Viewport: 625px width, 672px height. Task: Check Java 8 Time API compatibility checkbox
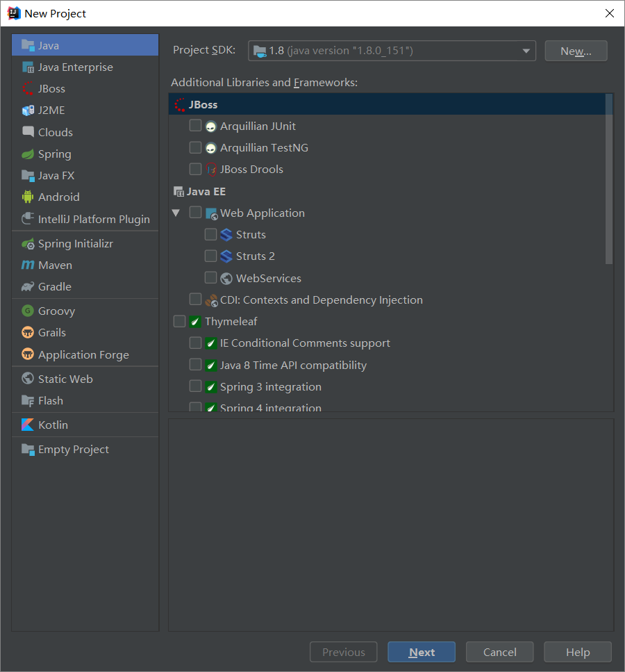pos(195,364)
